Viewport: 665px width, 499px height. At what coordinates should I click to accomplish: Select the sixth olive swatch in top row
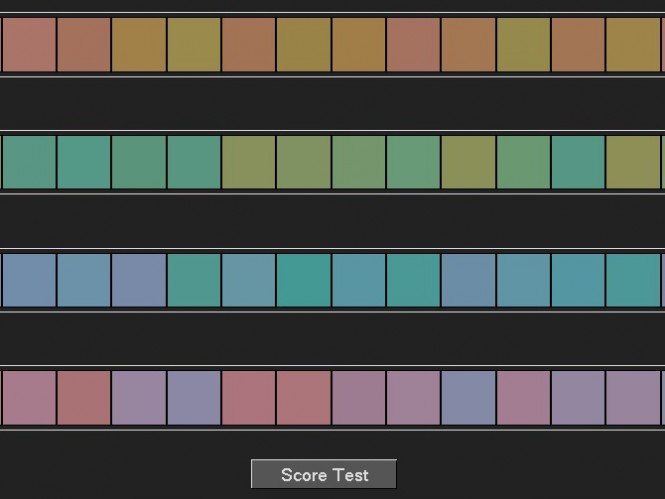click(304, 45)
